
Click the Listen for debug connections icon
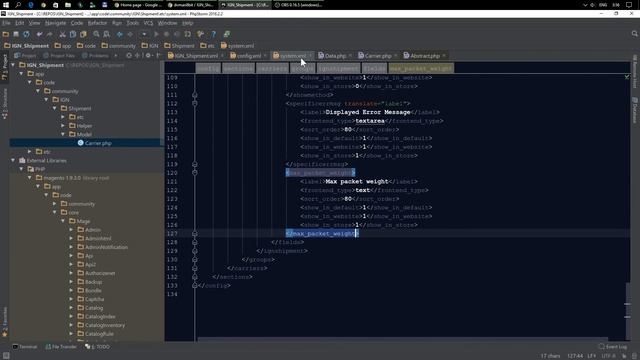tap(188, 34)
